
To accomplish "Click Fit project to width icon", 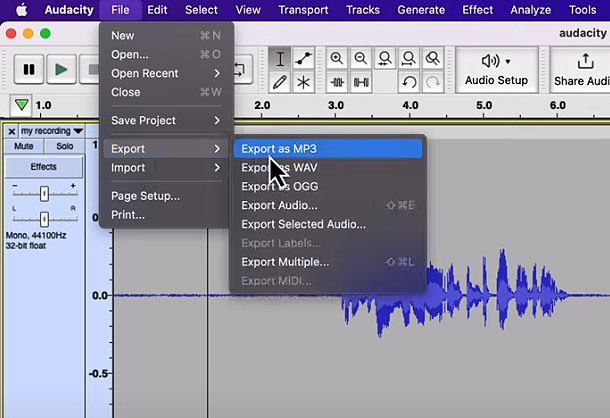I will pyautogui.click(x=408, y=59).
